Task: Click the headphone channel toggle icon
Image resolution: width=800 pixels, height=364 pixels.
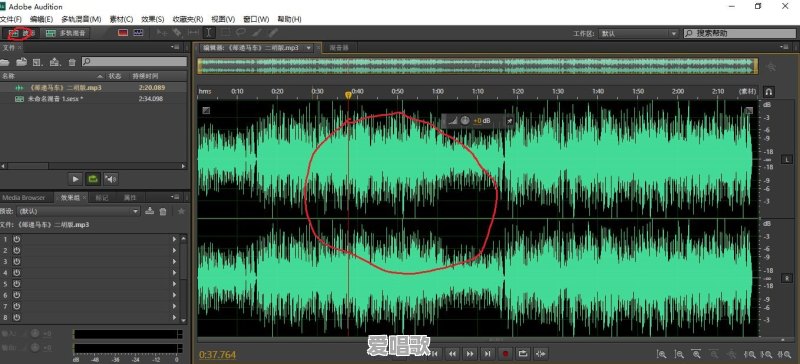Action: pos(768,92)
